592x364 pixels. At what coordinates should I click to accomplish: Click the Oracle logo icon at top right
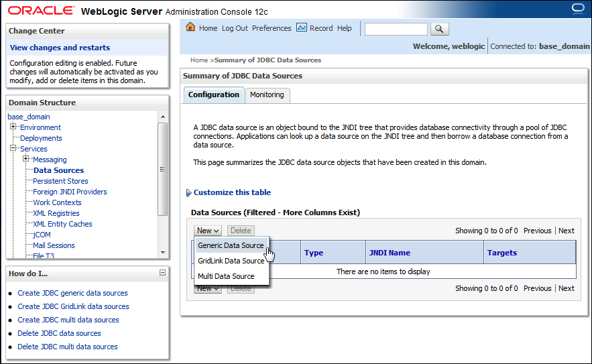(x=578, y=8)
